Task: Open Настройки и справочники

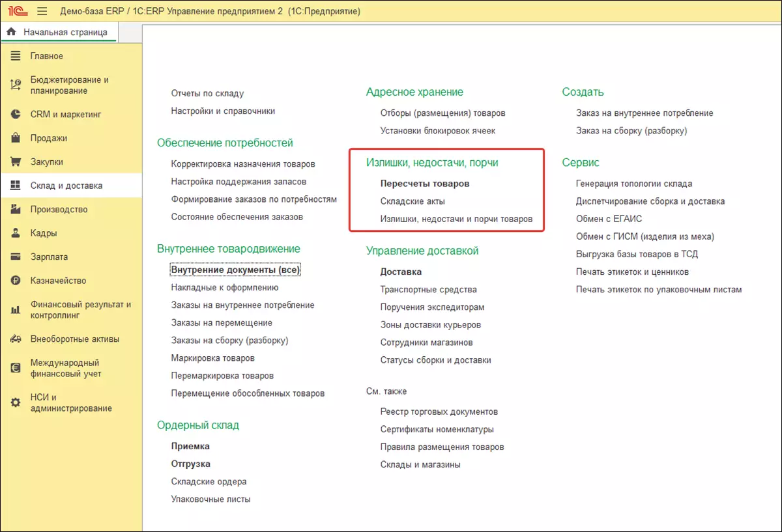Action: [223, 111]
